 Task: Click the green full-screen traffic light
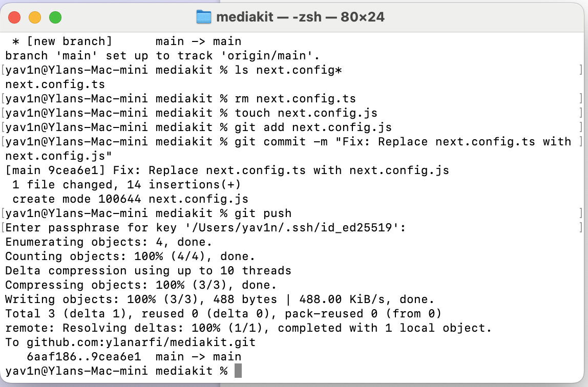[x=55, y=16]
